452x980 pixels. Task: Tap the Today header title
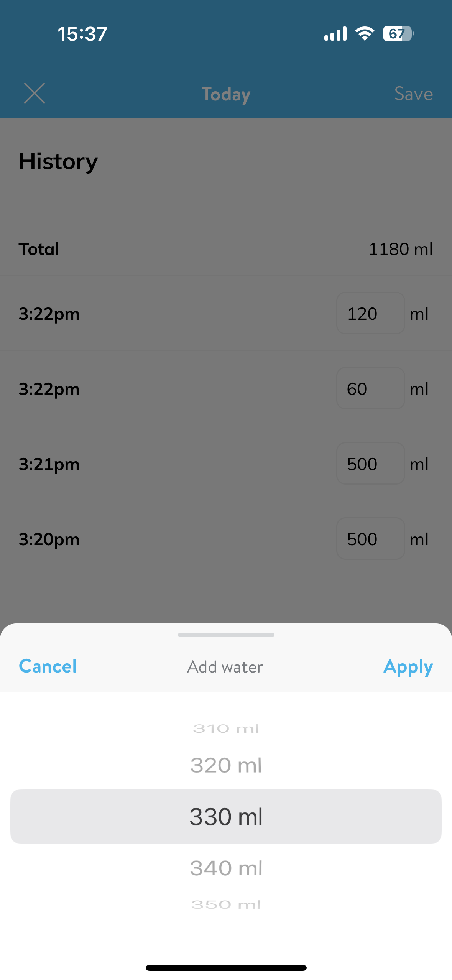226,94
